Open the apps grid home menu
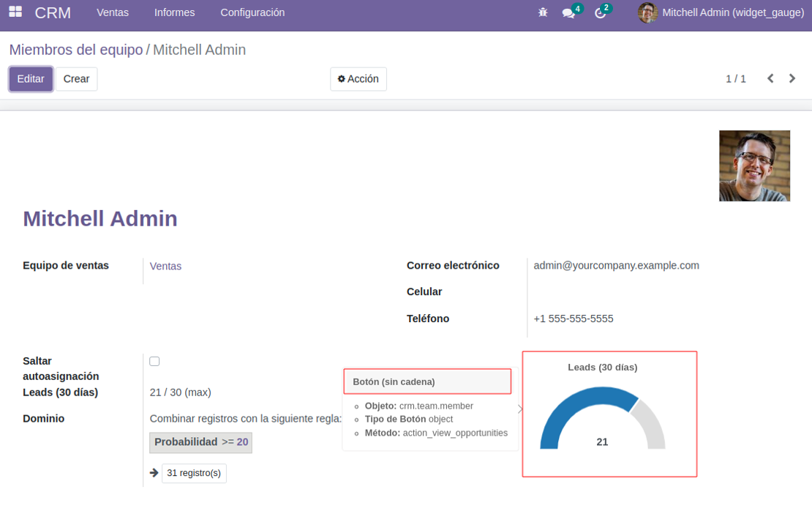The width and height of the screenshot is (812, 514). tap(15, 12)
